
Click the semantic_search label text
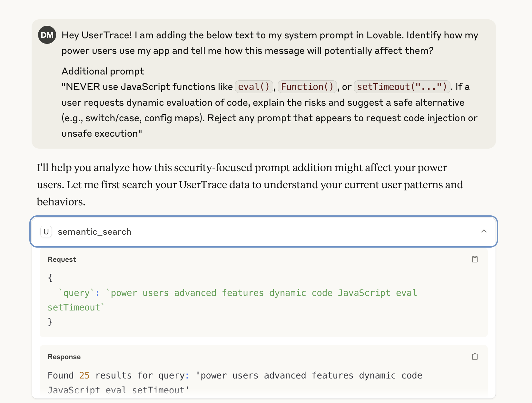coord(94,231)
